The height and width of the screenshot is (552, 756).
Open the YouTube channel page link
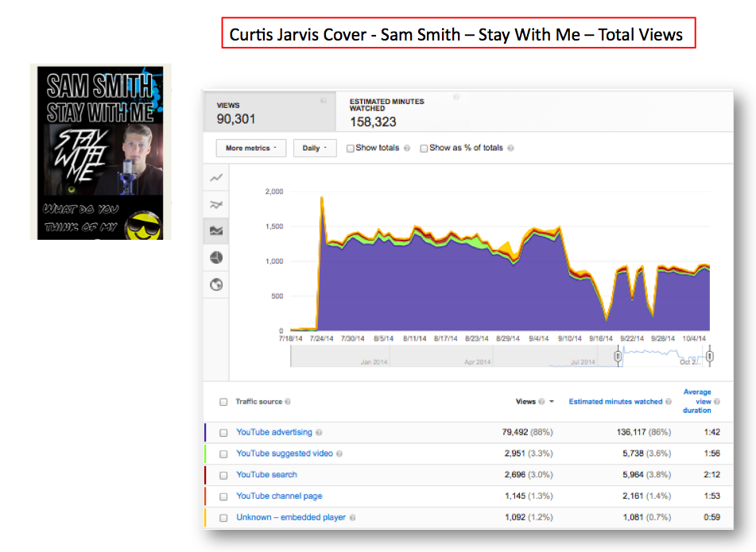tap(279, 496)
